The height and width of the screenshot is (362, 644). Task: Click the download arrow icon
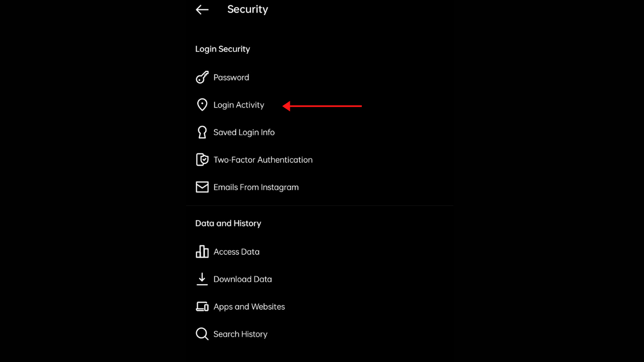click(202, 279)
